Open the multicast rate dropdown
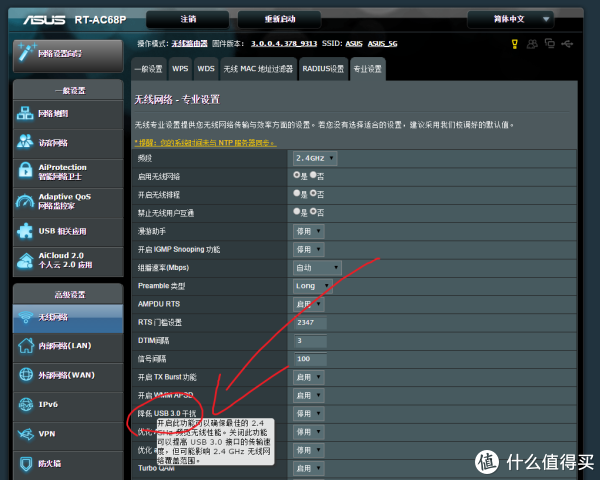The image size is (600, 480). [317, 268]
